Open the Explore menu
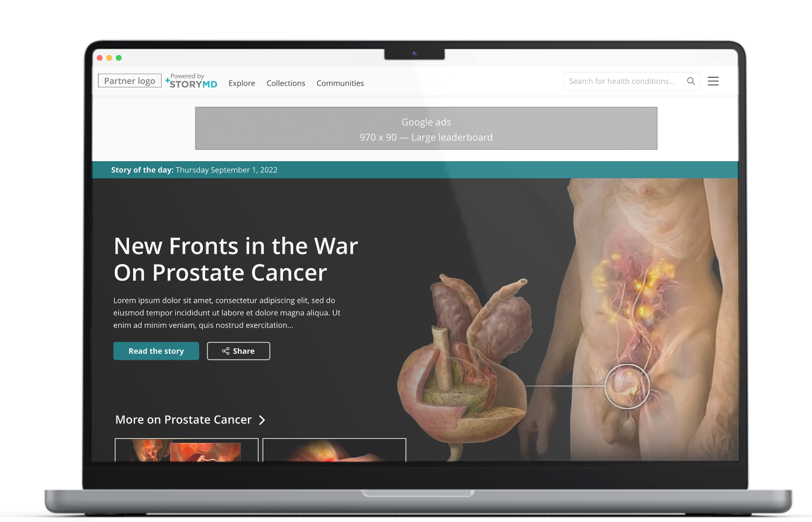The height and width of the screenshot is (522, 812). 241,83
